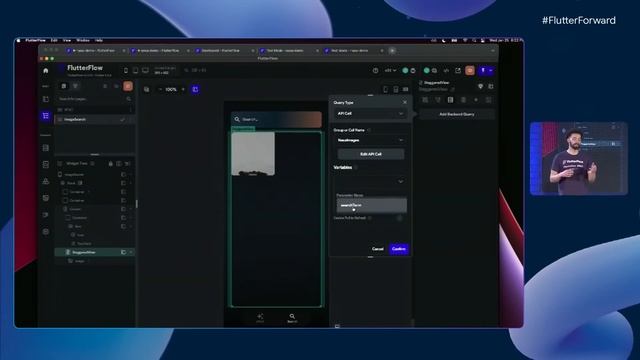Click the blue run test mode button

483,71
